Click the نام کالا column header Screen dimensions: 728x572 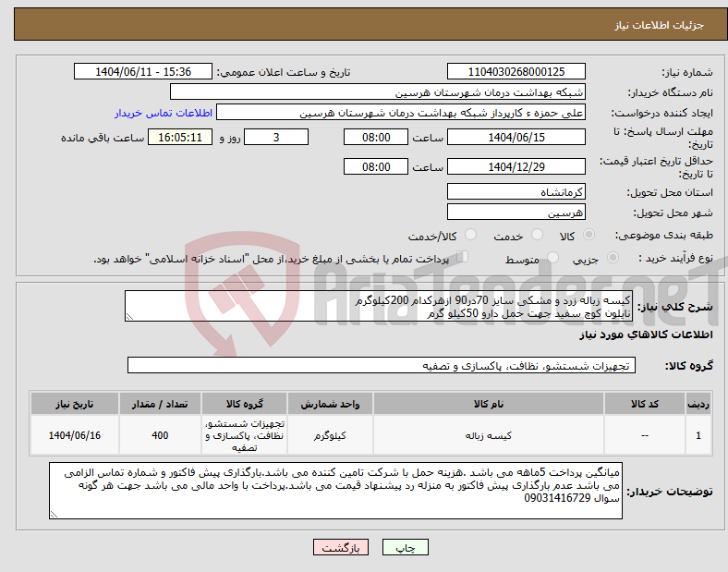click(x=489, y=404)
